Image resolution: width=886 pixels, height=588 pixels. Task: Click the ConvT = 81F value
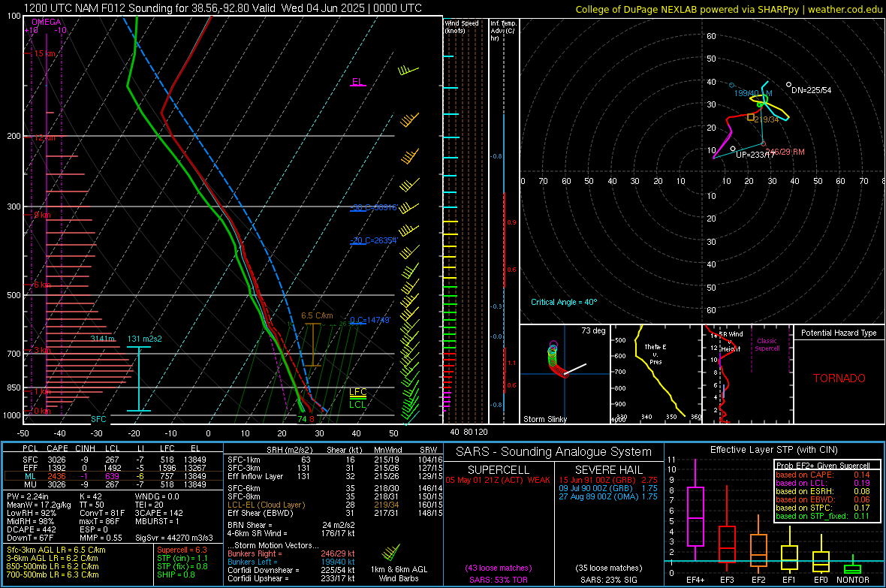click(101, 513)
